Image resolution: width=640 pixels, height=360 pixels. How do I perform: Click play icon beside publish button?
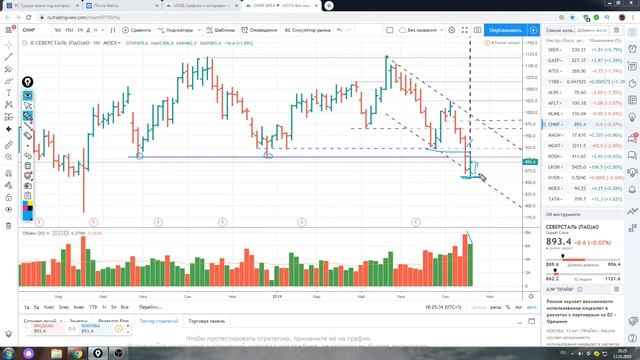[533, 30]
